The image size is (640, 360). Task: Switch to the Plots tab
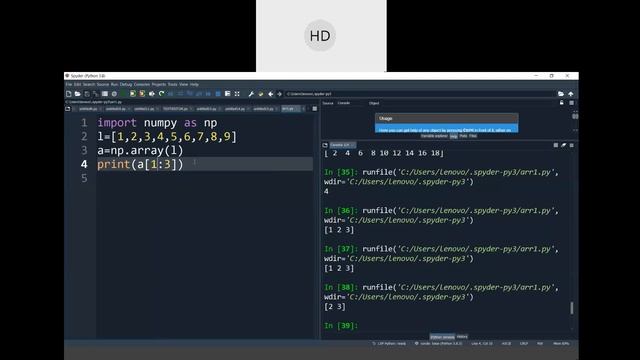pos(463,136)
